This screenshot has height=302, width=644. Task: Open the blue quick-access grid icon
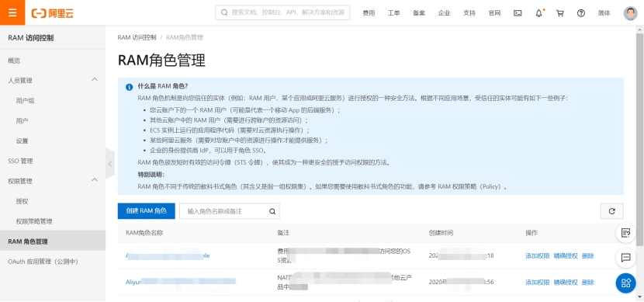point(625,283)
